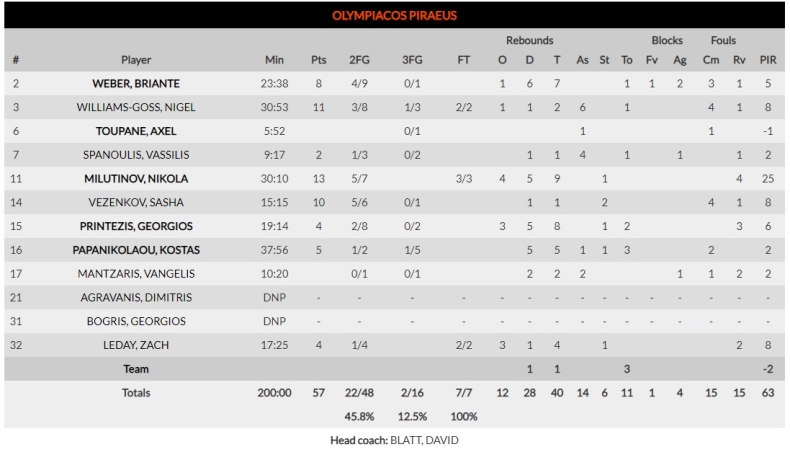The image size is (790, 450).
Task: Click the Olympiacos Piraeus team header
Action: tap(395, 16)
